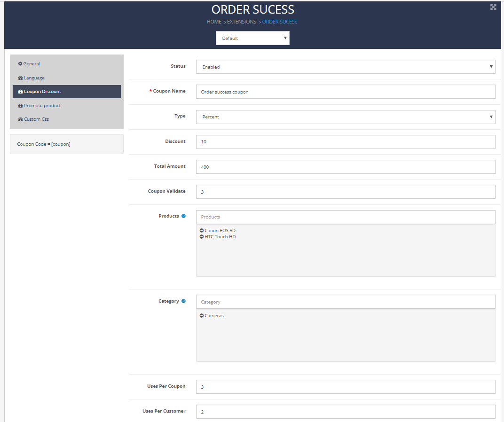The width and height of the screenshot is (504, 422).
Task: Click the Coupon Name text field
Action: pyautogui.click(x=346, y=92)
